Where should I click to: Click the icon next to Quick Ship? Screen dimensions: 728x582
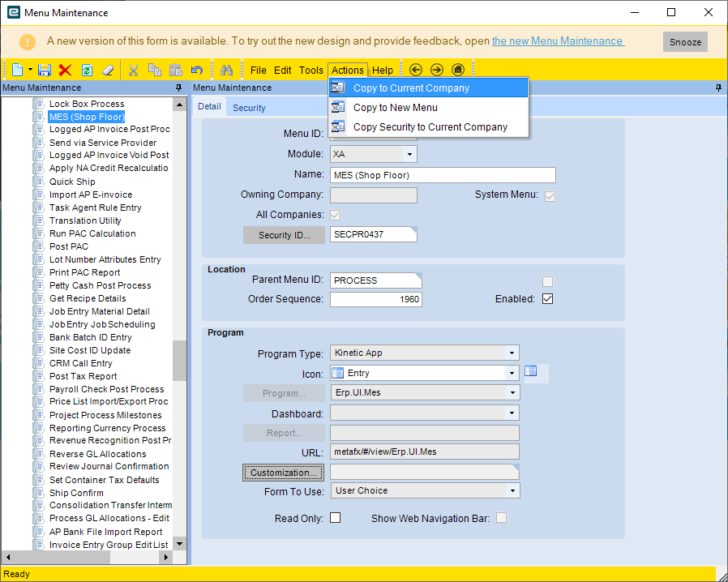click(39, 182)
